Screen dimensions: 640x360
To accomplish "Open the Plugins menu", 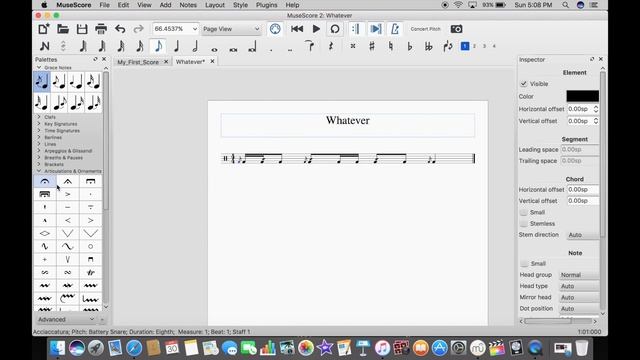I will pyautogui.click(x=267, y=5).
